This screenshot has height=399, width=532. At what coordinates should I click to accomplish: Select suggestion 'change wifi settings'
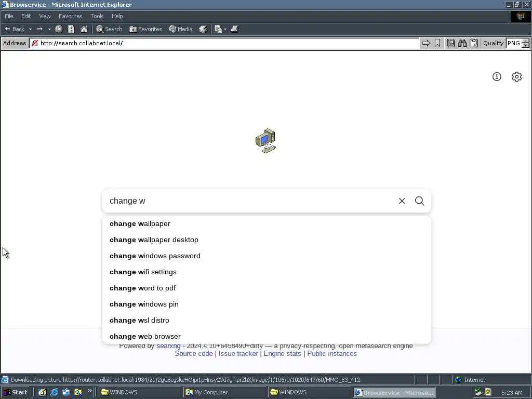pyautogui.click(x=267, y=272)
